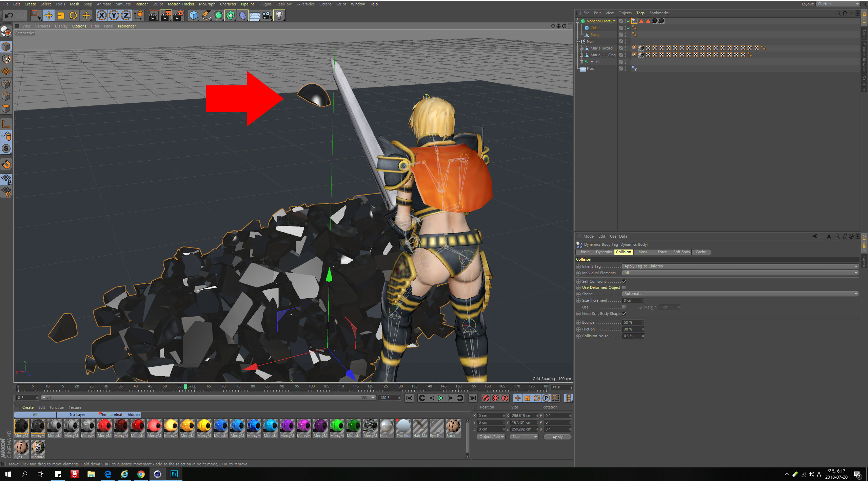The height and width of the screenshot is (481, 868).
Task: Switch to the Cache tab
Action: [701, 252]
